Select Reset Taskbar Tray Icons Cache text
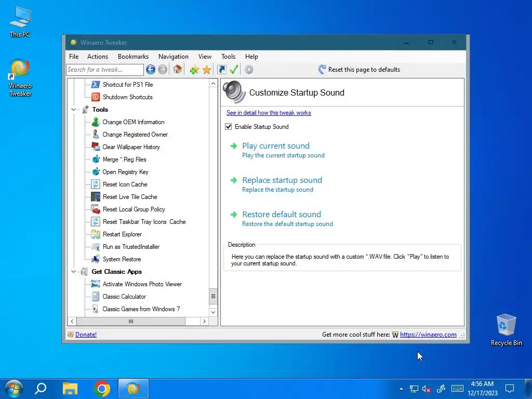This screenshot has height=399, width=532. (x=144, y=222)
